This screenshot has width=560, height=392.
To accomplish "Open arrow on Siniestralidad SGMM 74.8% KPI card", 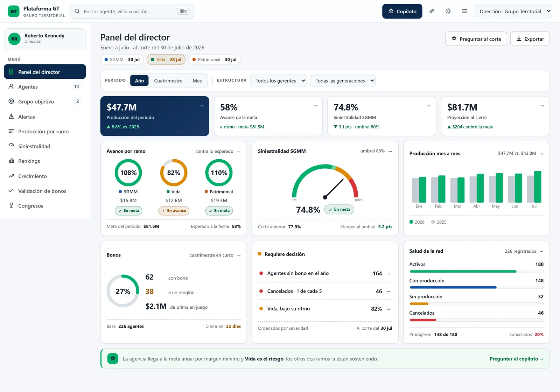I will (428, 106).
